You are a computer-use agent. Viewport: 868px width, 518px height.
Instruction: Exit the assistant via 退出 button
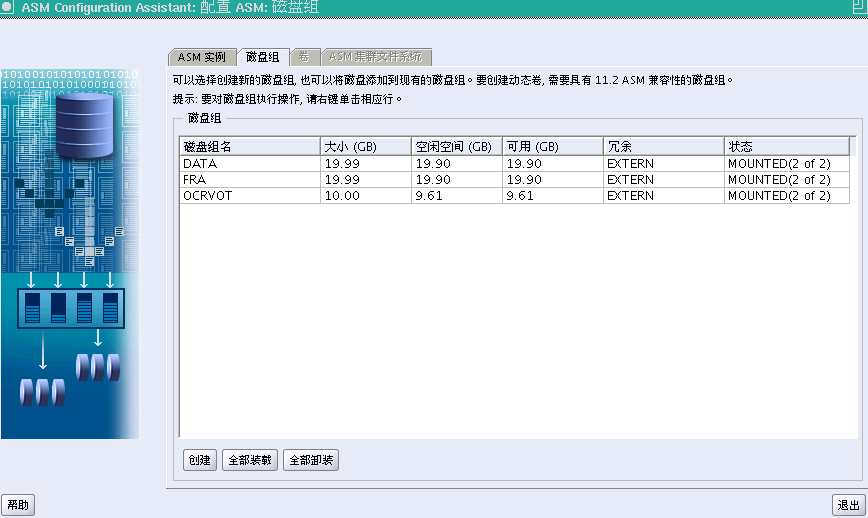pos(849,505)
